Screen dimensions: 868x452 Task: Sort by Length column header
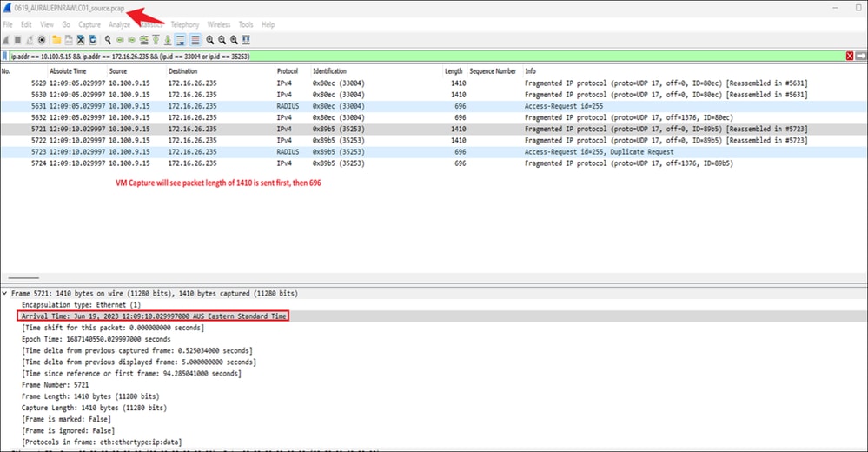[x=454, y=71]
